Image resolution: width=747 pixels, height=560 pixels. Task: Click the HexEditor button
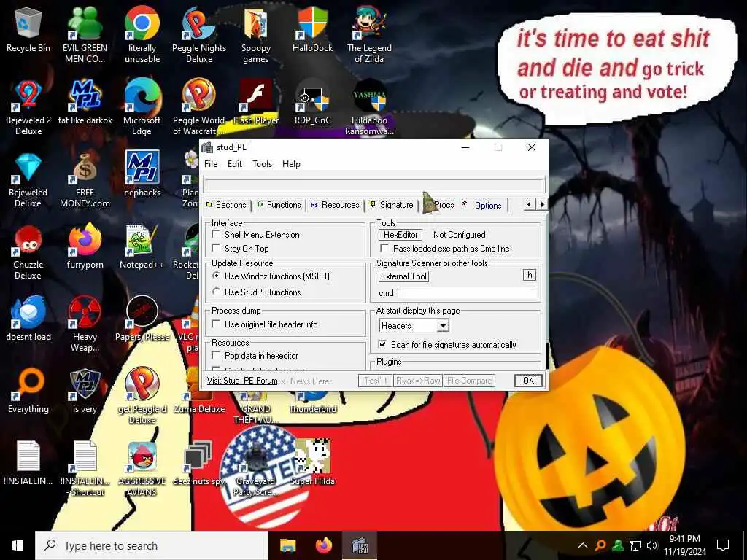coord(400,235)
